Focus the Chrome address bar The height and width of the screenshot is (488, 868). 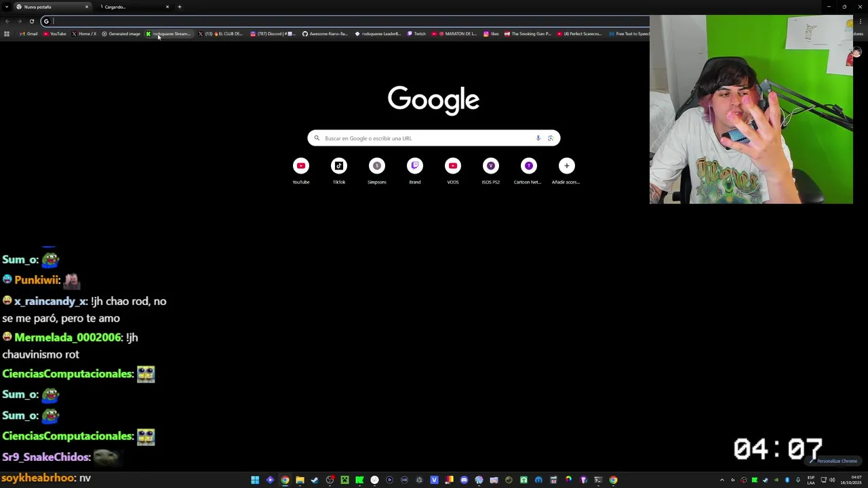tap(346, 21)
